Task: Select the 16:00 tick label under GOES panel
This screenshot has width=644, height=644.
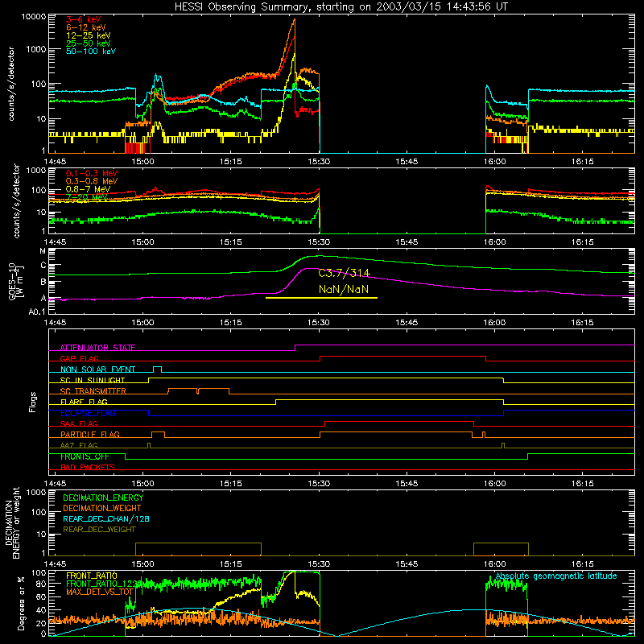Action: click(x=494, y=323)
